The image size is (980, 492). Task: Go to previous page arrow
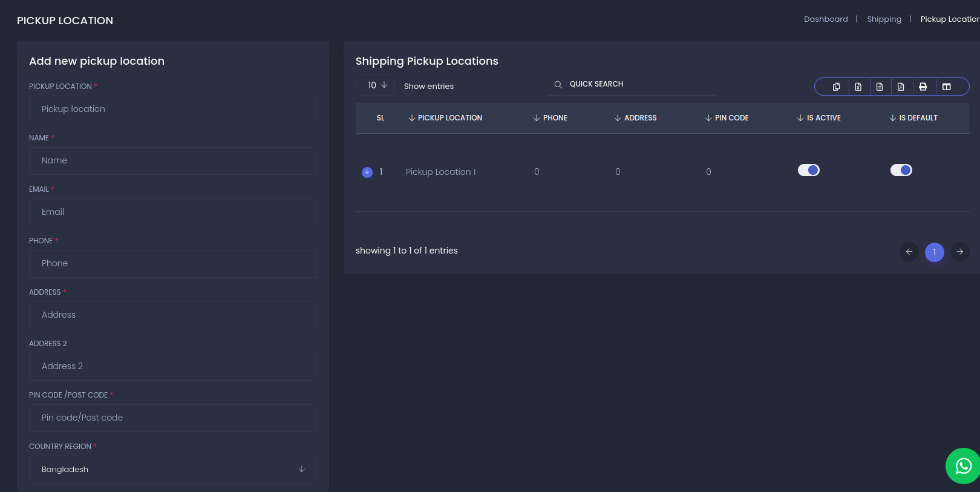tap(909, 252)
